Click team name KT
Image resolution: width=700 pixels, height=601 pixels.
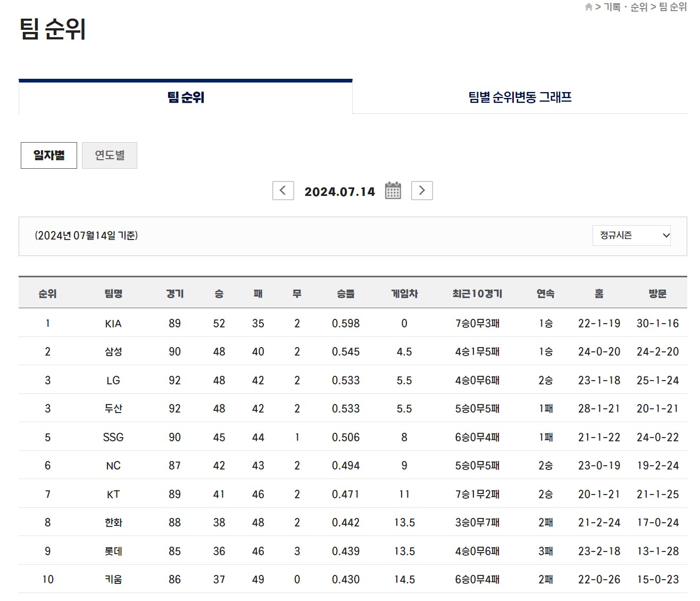pyautogui.click(x=113, y=495)
